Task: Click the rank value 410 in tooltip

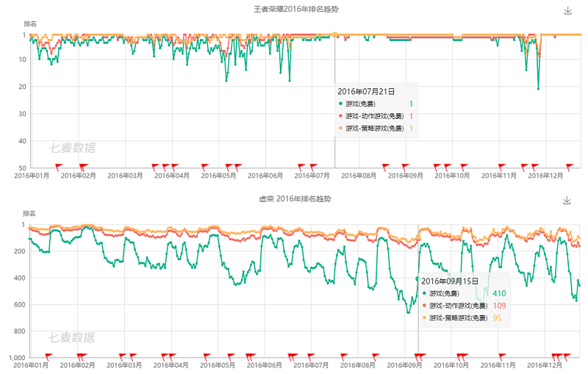Action: pos(499,293)
